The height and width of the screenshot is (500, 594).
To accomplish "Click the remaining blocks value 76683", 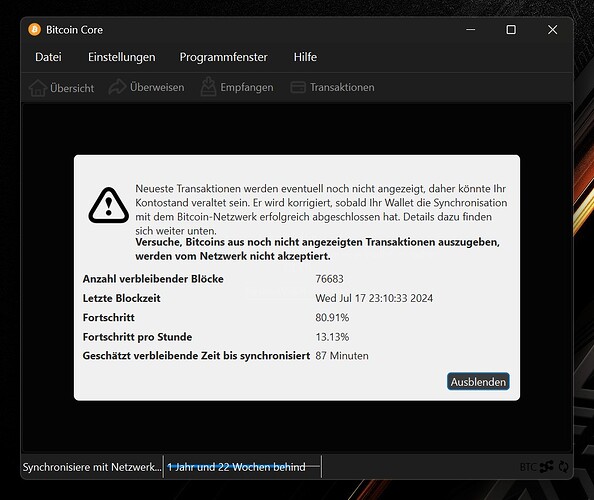I will tap(329, 279).
